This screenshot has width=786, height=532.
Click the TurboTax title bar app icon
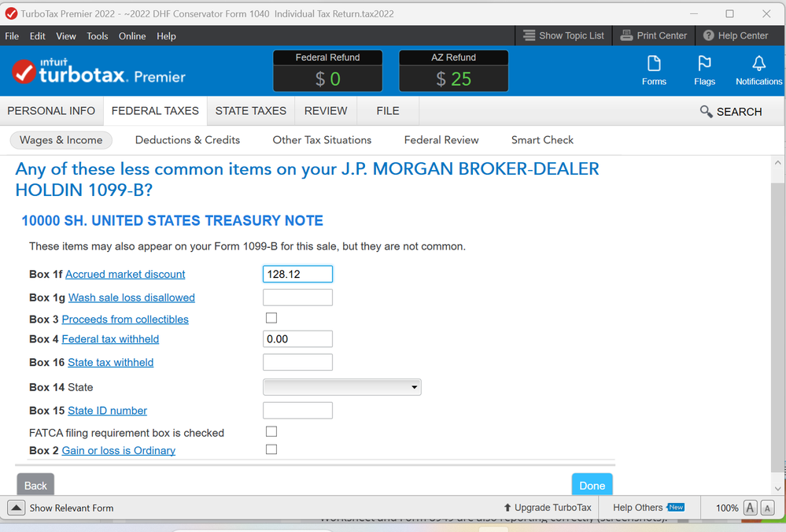11,13
